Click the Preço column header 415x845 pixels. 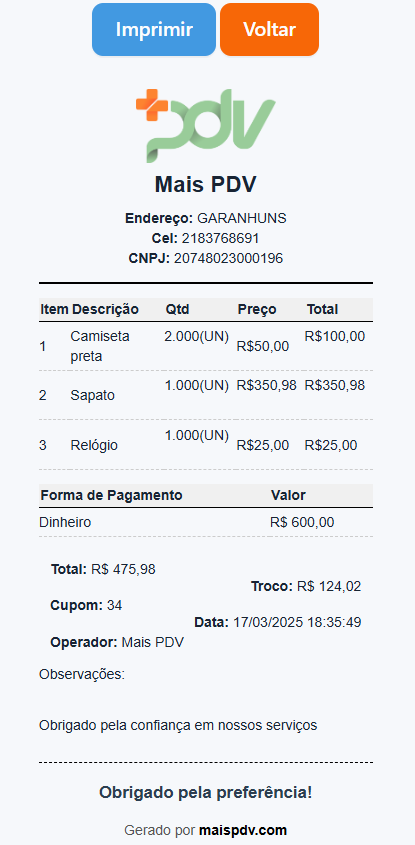tap(257, 309)
